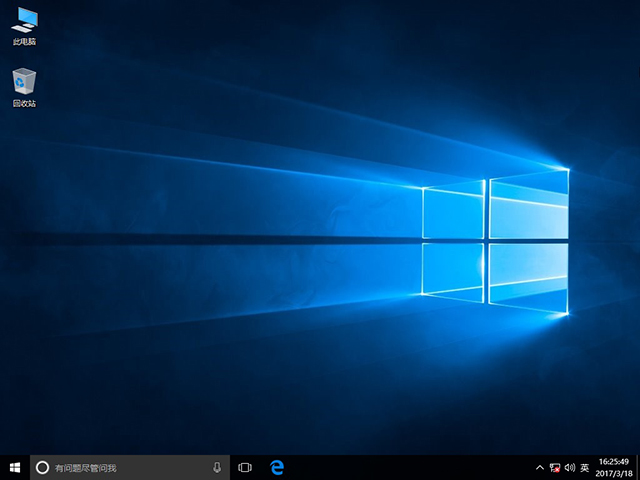Open the volume speaker tray icon
The height and width of the screenshot is (480, 640).
coord(569,467)
